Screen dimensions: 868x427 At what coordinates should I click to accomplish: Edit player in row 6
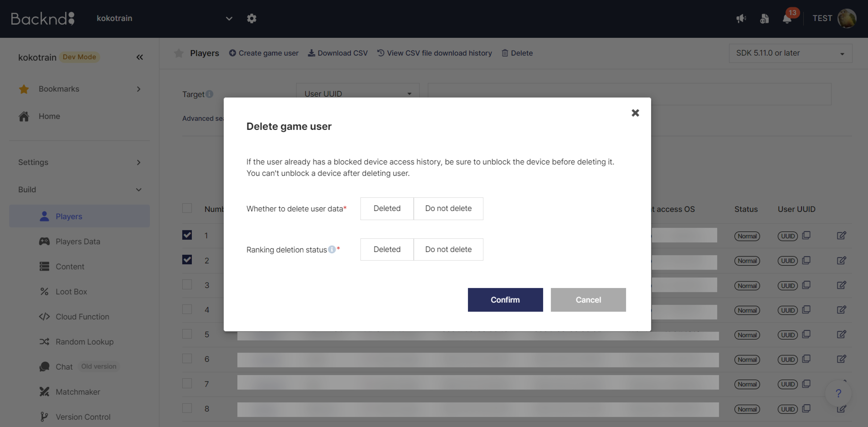[841, 359]
